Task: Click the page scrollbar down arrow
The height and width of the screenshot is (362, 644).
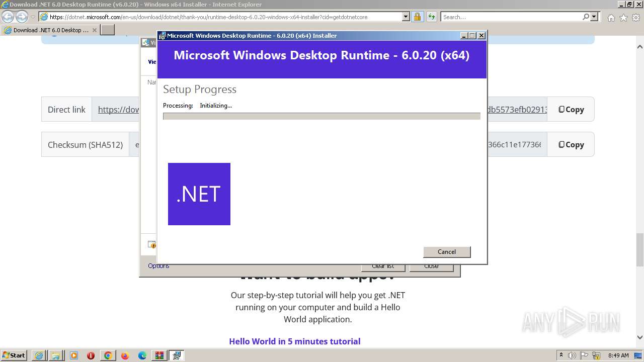Action: 640,337
